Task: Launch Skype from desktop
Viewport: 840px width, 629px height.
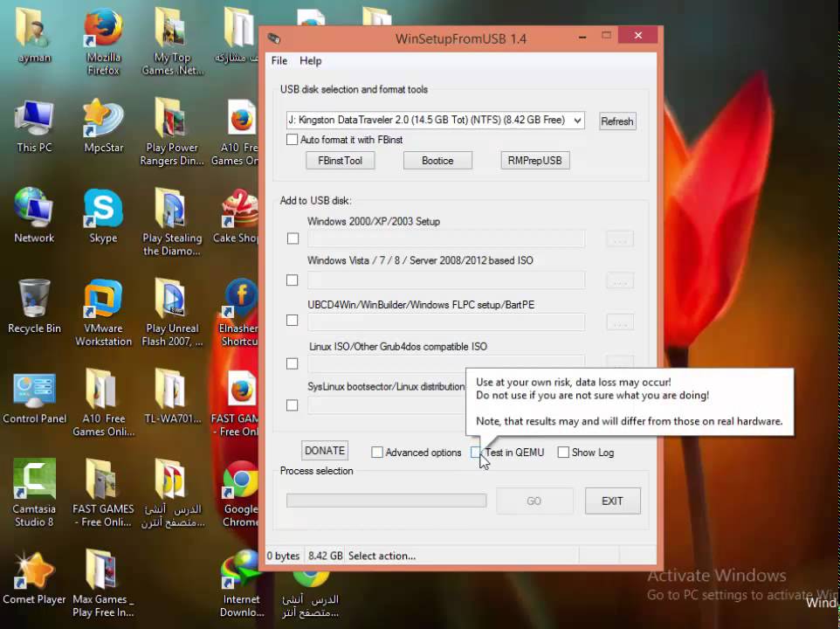Action: click(x=103, y=214)
